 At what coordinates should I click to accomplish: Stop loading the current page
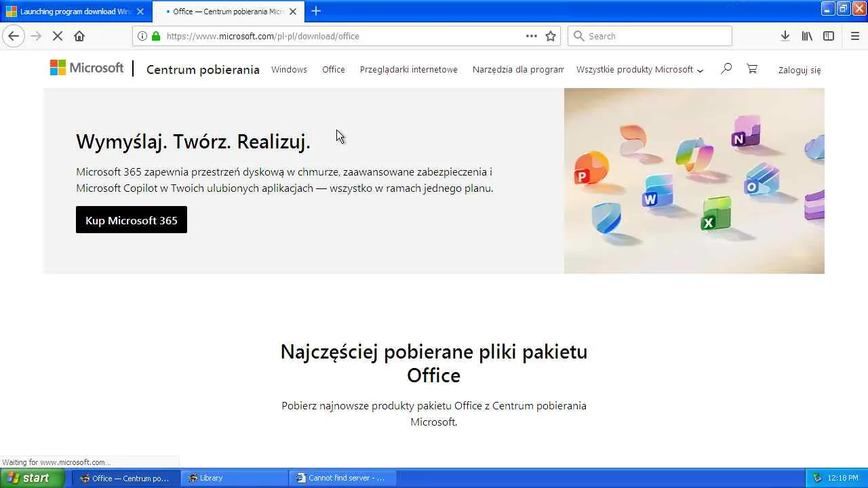[58, 36]
